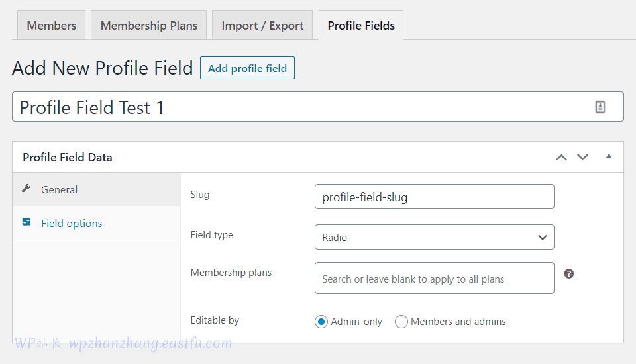This screenshot has width=636, height=364.
Task: Select the Admin-only radio option
Action: (321, 322)
